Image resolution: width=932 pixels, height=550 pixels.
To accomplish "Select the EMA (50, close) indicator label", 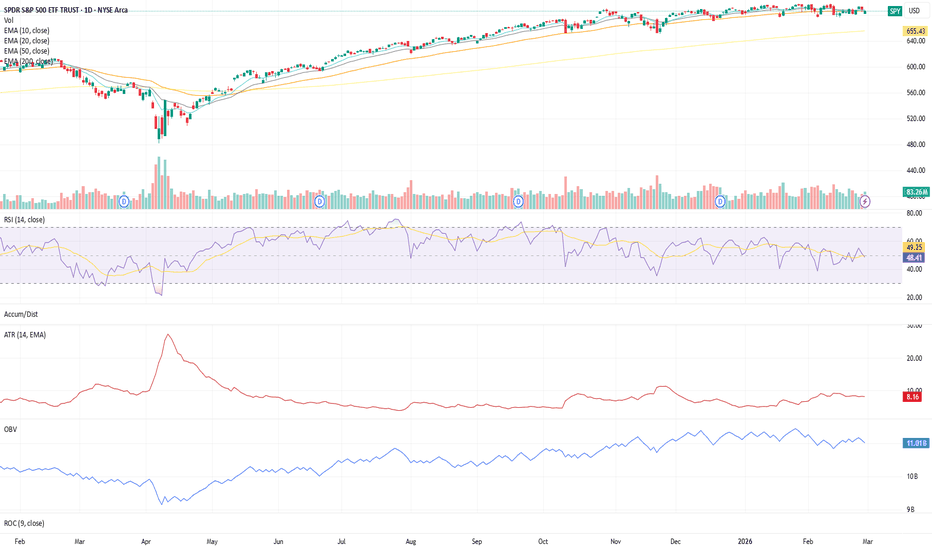I will click(x=27, y=51).
